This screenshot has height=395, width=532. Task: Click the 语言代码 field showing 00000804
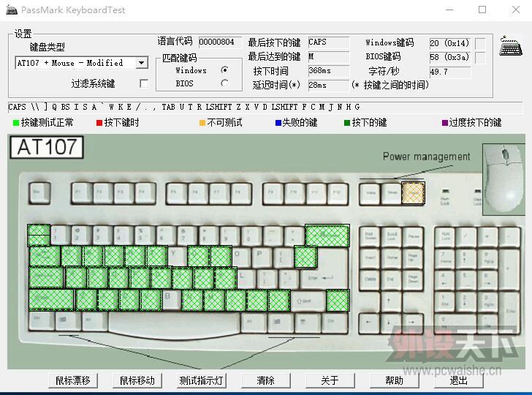220,42
